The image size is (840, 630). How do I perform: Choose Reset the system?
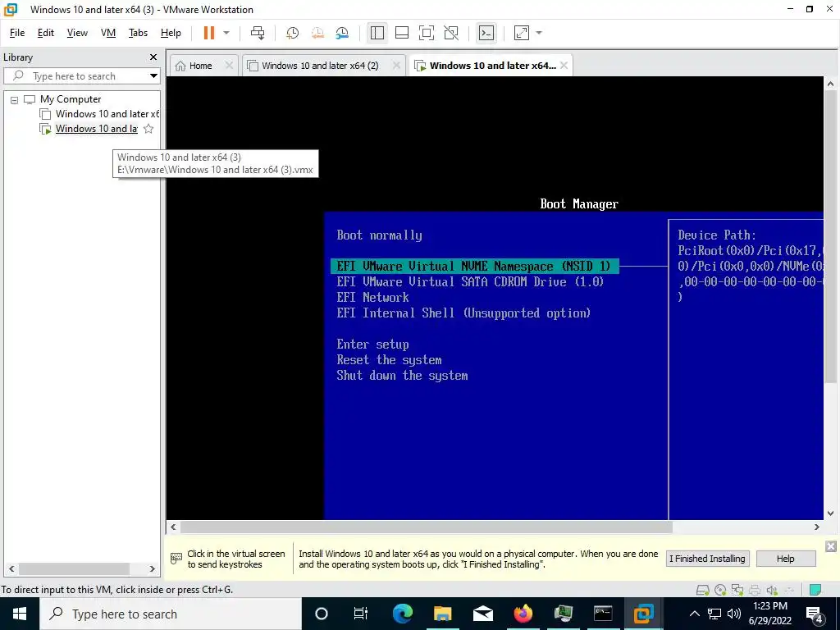tap(389, 360)
